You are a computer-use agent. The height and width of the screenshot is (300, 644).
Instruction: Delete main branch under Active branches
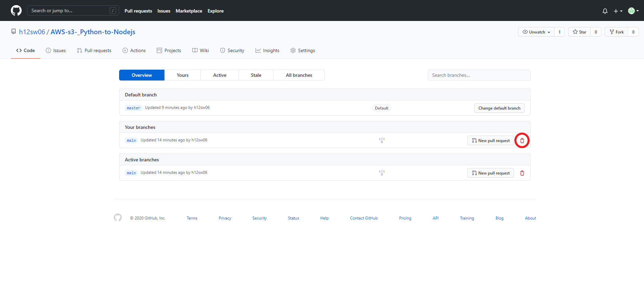tap(522, 173)
